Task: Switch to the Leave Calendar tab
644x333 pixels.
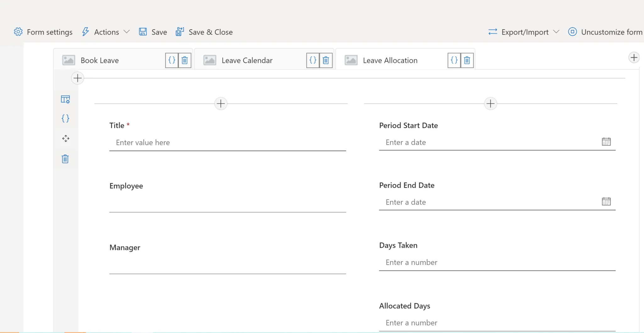Action: 247,60
